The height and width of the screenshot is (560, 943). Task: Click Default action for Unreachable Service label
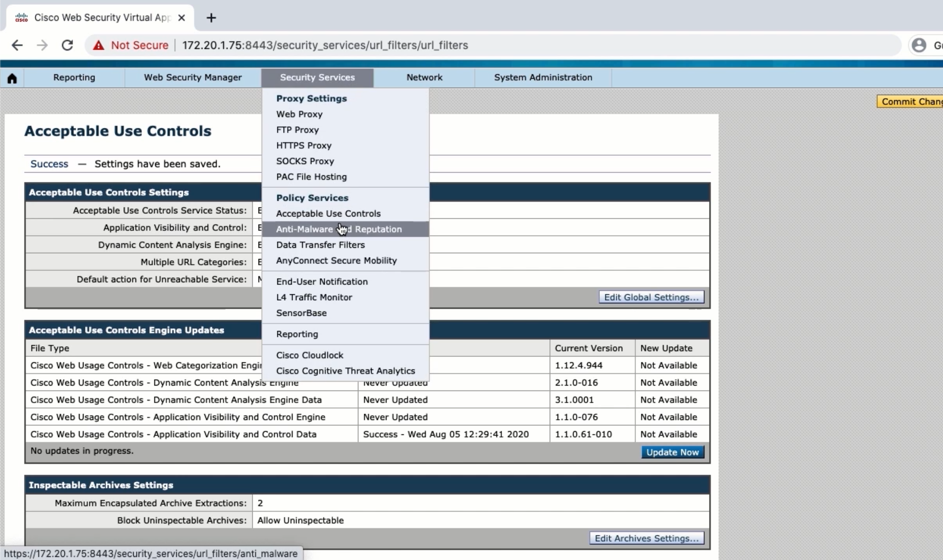pos(161,279)
